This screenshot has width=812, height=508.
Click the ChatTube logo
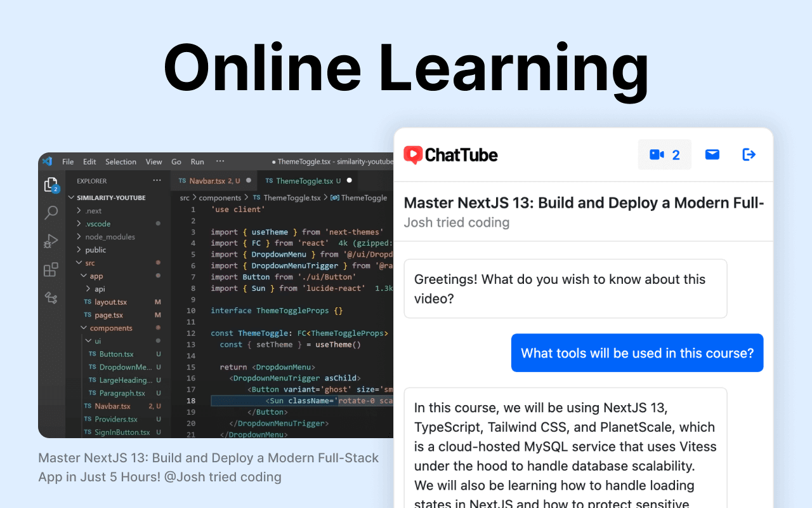tap(450, 154)
